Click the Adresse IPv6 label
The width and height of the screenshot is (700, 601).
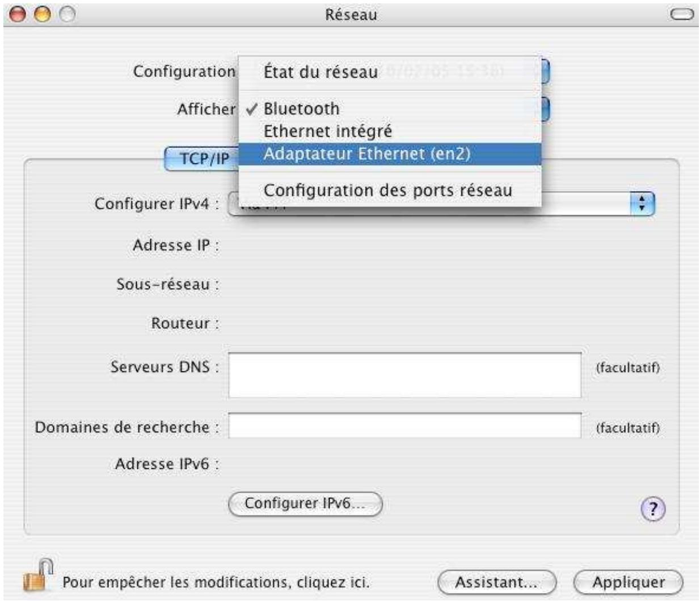click(x=167, y=464)
